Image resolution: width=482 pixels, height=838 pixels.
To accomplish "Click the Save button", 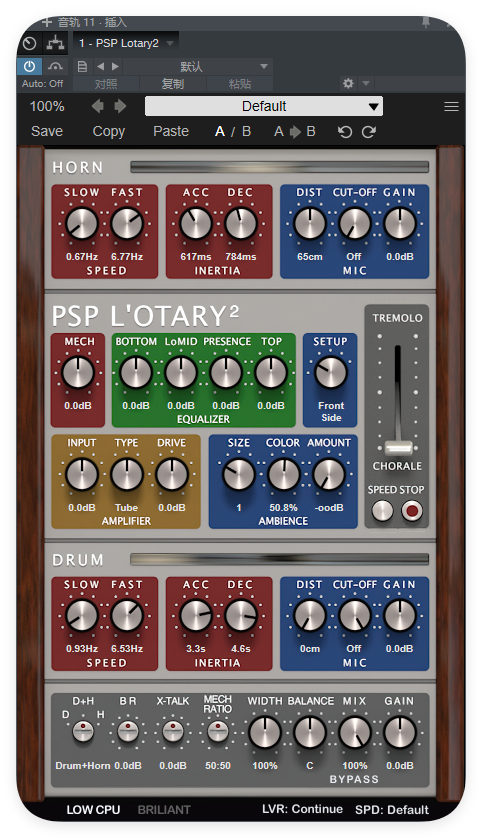I will (47, 131).
